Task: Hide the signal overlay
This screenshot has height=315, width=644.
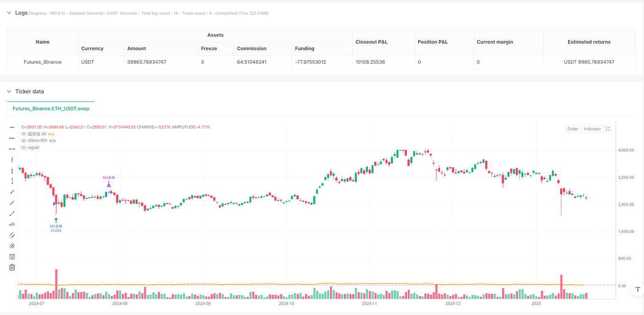Action: point(23,147)
